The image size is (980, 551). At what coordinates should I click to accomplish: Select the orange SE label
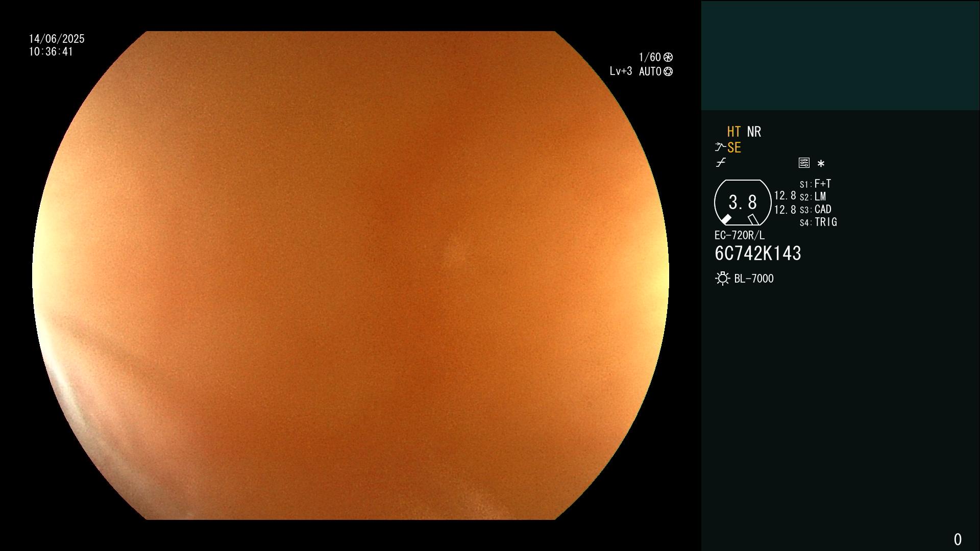734,147
